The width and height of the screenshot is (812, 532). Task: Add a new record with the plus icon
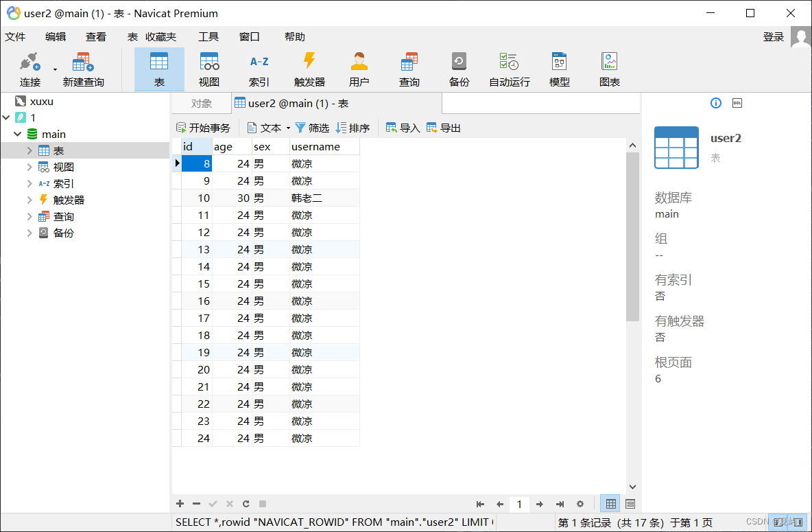(x=180, y=503)
